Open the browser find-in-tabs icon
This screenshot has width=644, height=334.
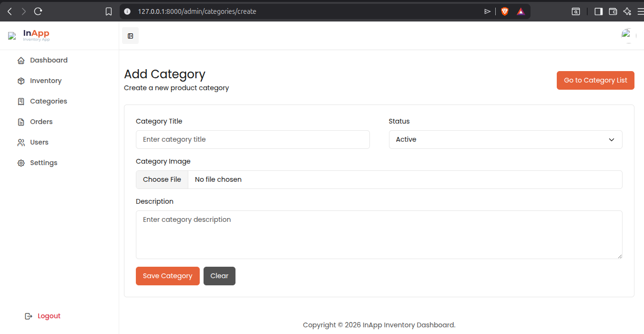576,11
